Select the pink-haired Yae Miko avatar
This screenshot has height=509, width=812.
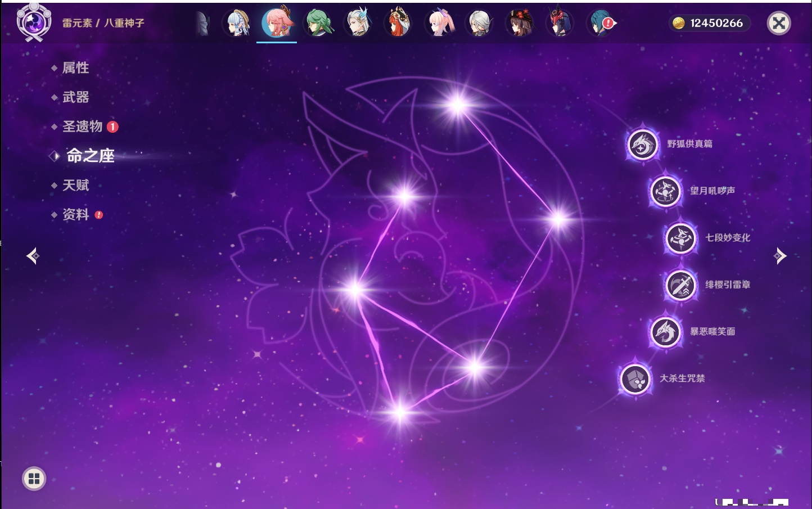tap(278, 22)
